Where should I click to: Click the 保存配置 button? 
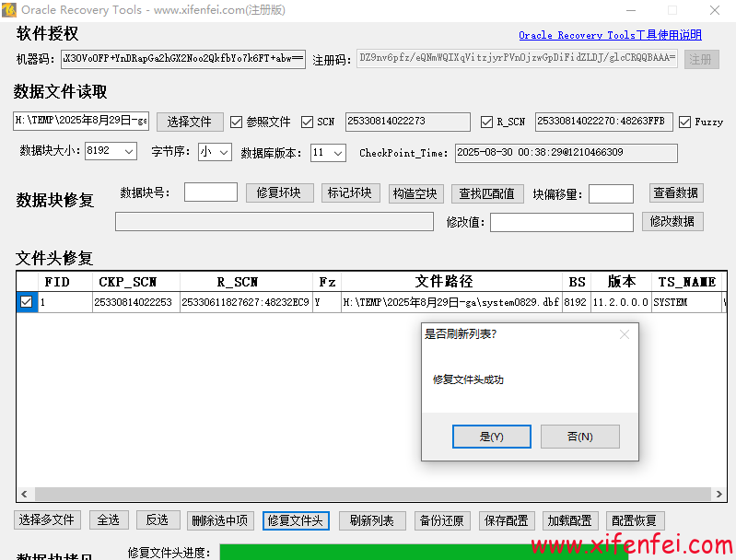(506, 520)
